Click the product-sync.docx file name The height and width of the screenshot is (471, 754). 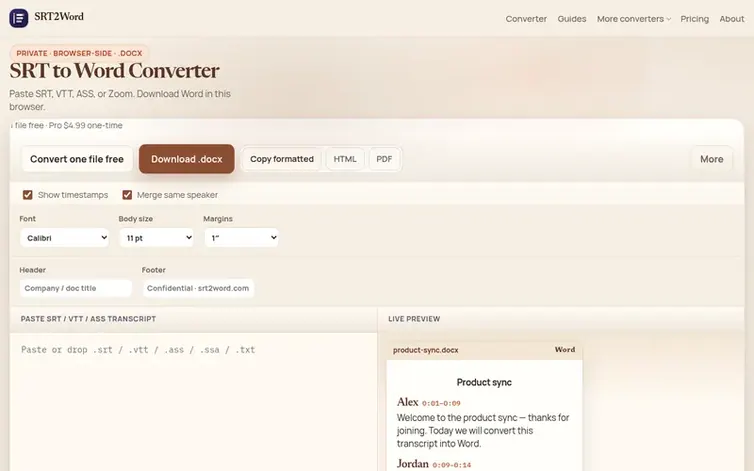click(426, 350)
